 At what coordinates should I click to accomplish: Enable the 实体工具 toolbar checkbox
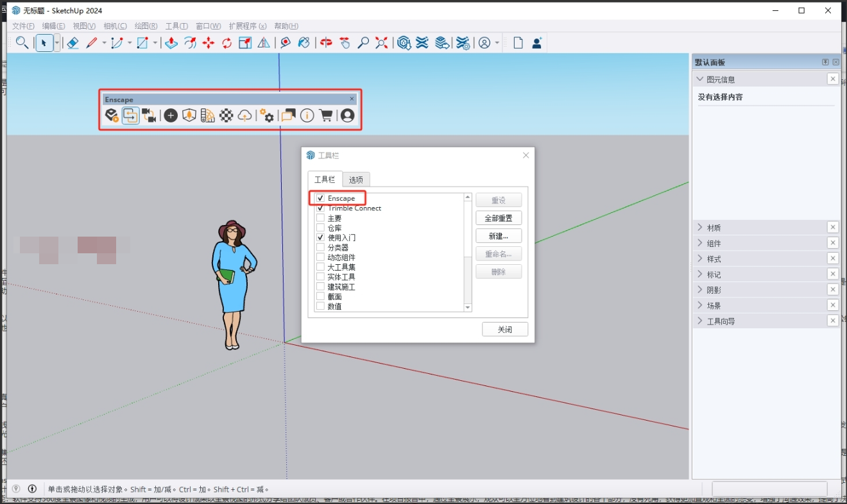pos(320,277)
